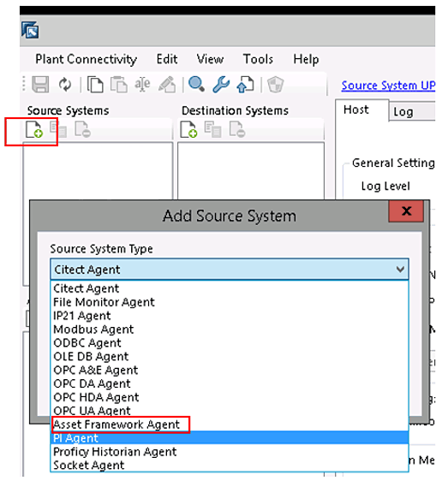Select Asset Framework Agent option
This screenshot has width=448, height=481.
[x=230, y=425]
